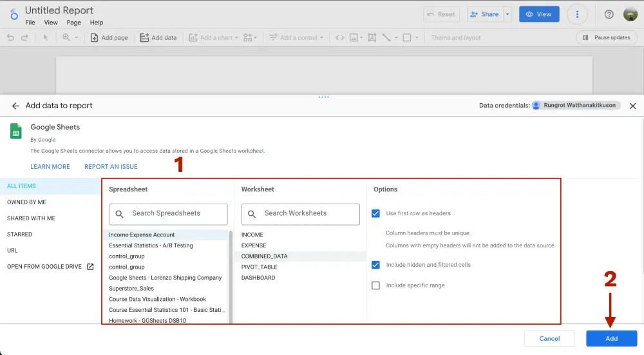Uncheck Include hidden and filtered cells
Viewport: 644px width, 355px height.
[375, 265]
